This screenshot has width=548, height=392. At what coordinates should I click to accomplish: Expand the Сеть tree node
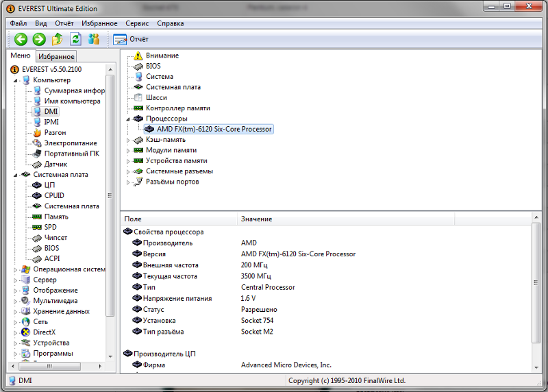tap(15, 322)
